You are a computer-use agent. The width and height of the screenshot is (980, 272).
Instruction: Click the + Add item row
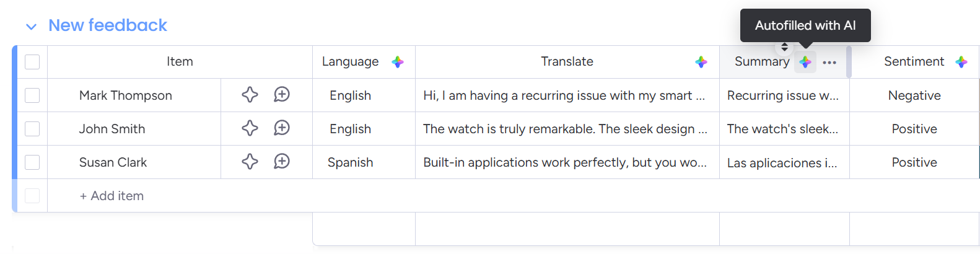tap(112, 196)
